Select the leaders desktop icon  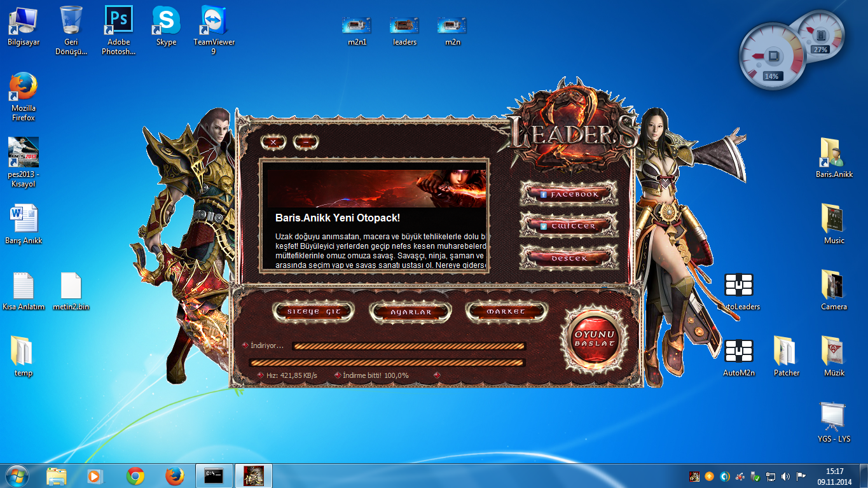point(405,31)
